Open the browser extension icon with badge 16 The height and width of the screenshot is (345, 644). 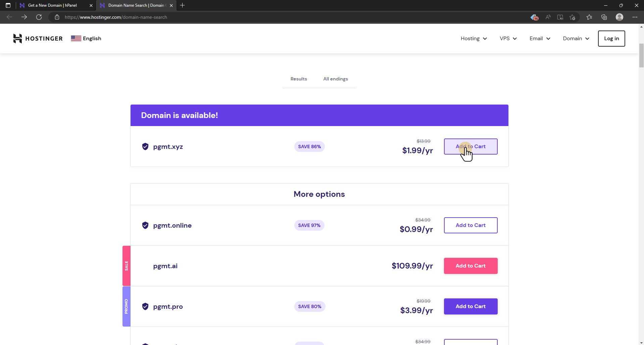tap(534, 17)
